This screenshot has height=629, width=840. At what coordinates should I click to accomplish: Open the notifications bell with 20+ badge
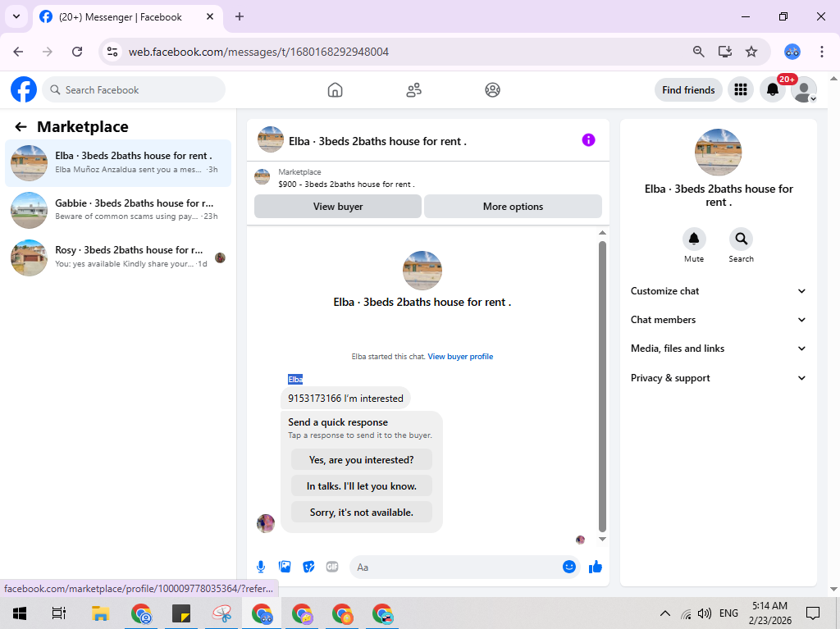tap(773, 90)
